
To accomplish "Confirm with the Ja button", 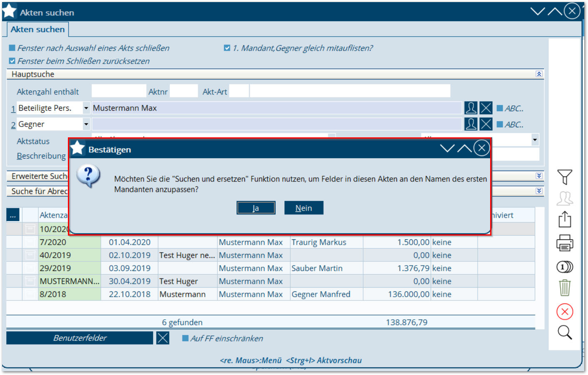I will pyautogui.click(x=256, y=208).
